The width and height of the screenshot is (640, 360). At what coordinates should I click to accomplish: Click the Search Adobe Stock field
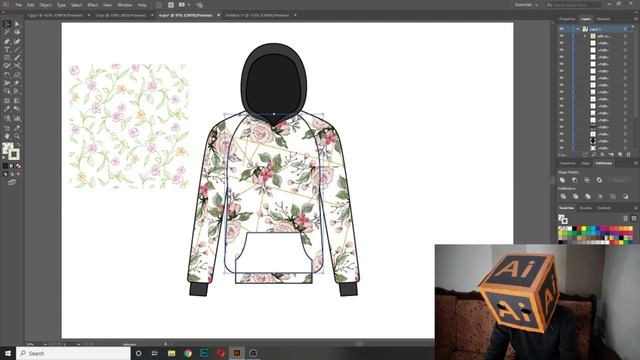(x=573, y=5)
